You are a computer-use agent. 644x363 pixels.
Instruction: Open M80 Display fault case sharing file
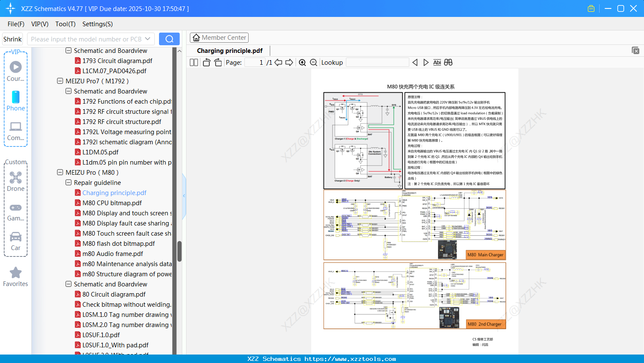point(123,223)
